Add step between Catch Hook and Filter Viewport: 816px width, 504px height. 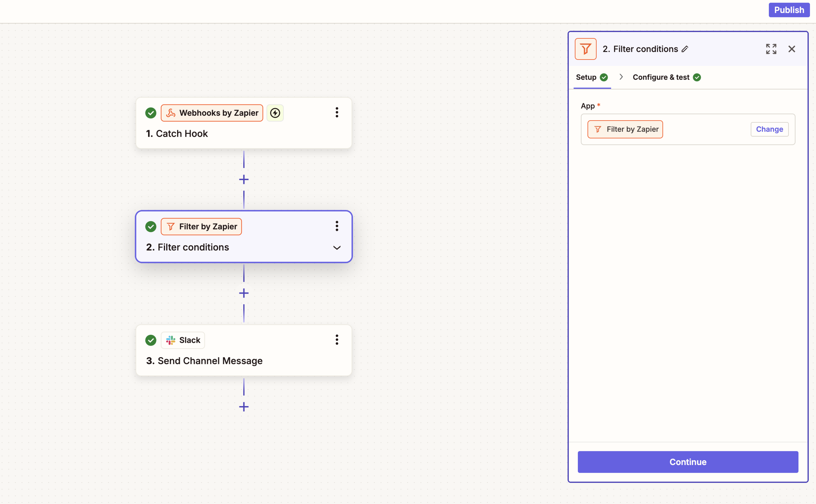pos(244,180)
